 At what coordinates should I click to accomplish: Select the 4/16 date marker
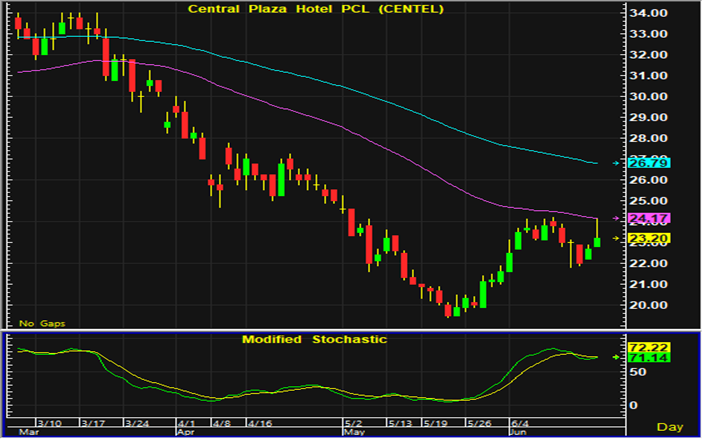[260, 424]
